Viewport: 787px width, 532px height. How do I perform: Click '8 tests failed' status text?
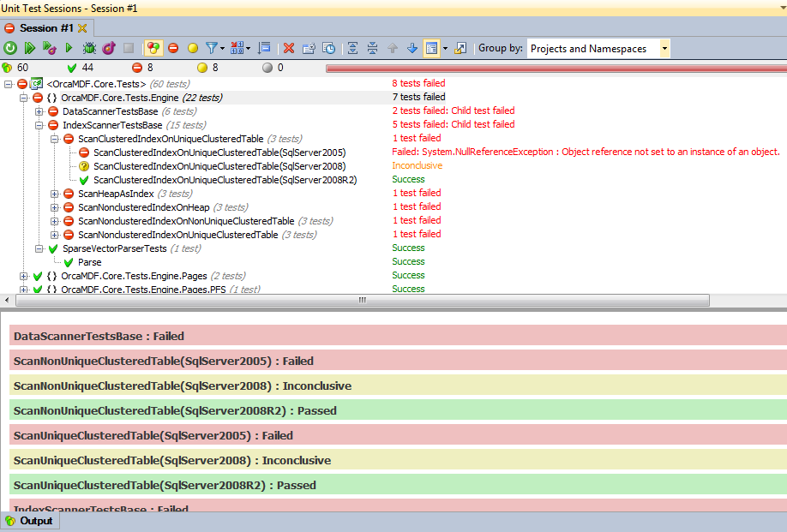tap(418, 83)
